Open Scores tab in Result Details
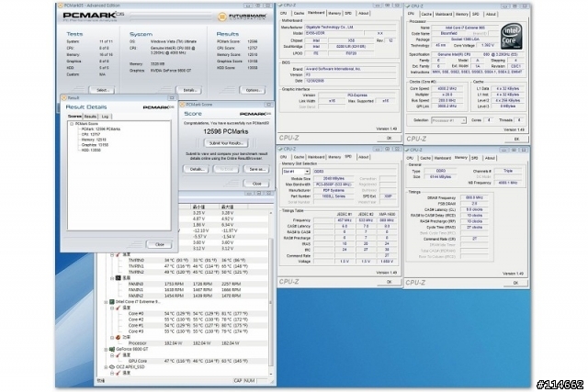Viewport: 588px width, 392px height. pos(74,117)
